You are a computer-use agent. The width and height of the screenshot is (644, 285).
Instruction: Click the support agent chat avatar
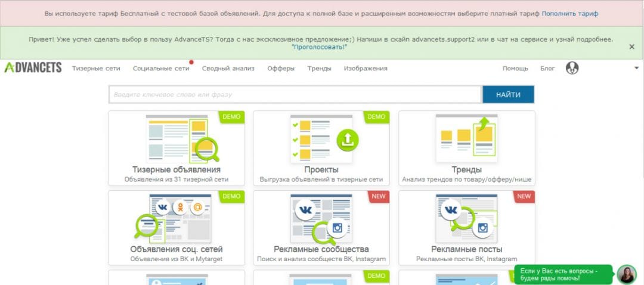pos(627,274)
